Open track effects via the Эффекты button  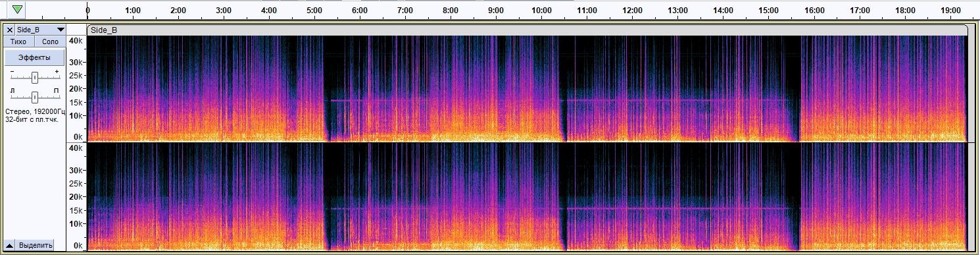click(x=34, y=57)
